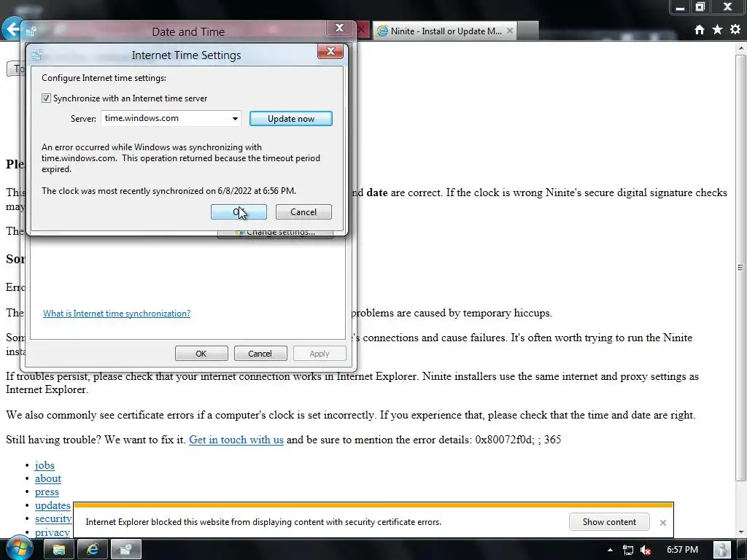
Task: Toggle Synchronize with an Internet time server
Action: pos(46,98)
